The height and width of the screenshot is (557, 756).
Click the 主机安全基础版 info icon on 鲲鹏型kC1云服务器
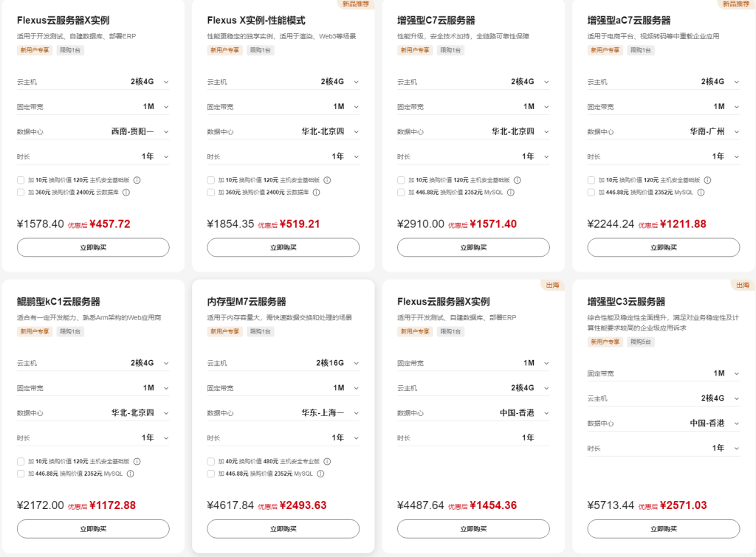(x=137, y=461)
